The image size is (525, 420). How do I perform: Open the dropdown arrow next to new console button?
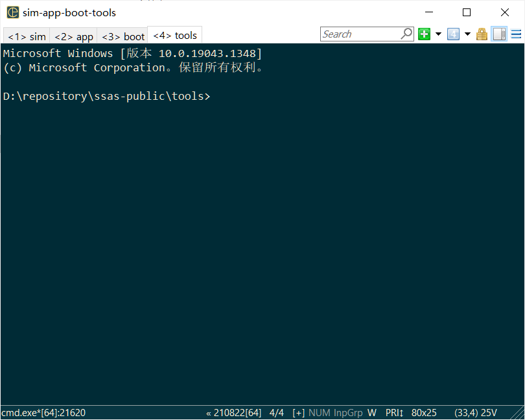[x=438, y=34]
